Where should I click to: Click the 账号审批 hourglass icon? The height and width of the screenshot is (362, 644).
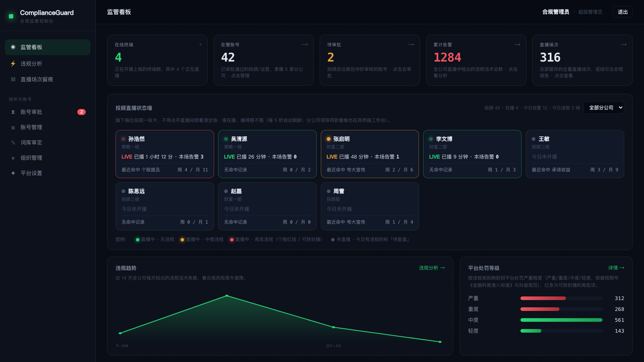pyautogui.click(x=13, y=112)
